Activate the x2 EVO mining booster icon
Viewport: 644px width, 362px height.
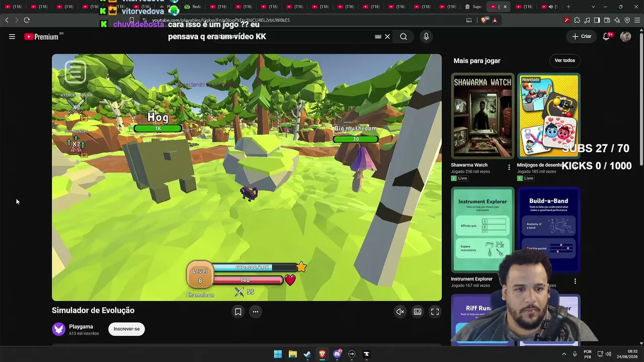tap(76, 145)
